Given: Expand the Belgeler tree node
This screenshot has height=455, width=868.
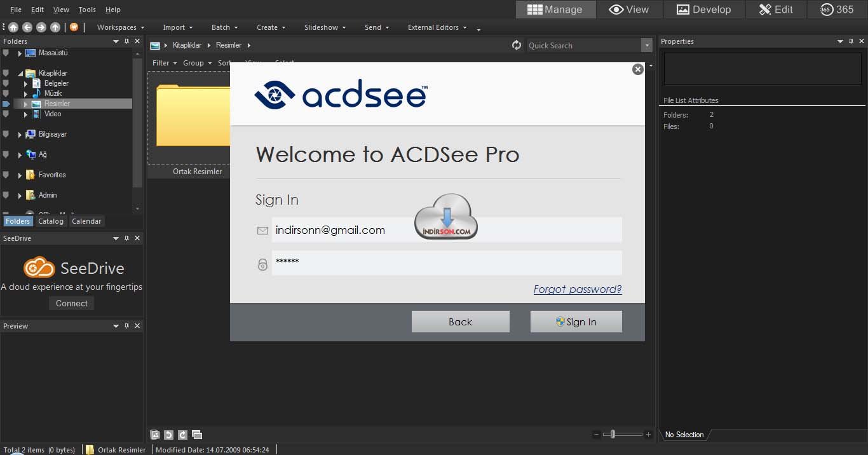Looking at the screenshot, I should pos(26,84).
